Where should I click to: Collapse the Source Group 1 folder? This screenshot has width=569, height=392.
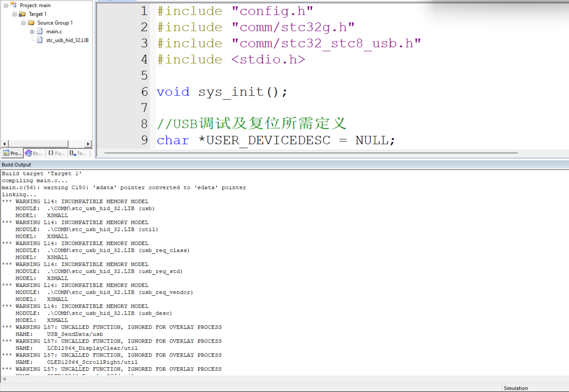23,23
